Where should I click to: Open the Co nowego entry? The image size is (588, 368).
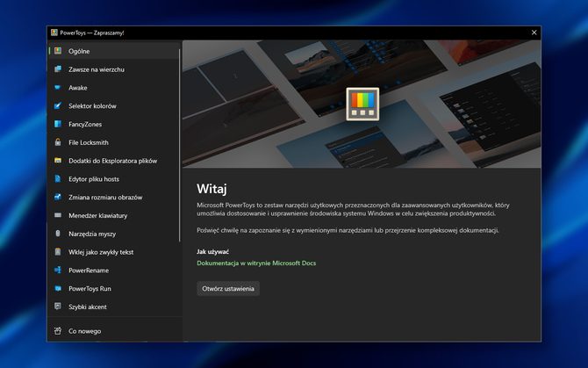pyautogui.click(x=114, y=331)
